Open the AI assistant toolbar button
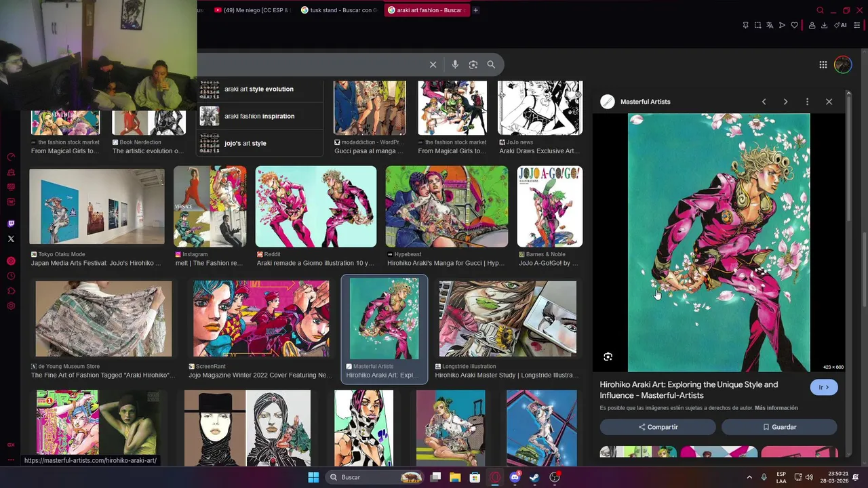Viewport: 868px width, 488px height. click(841, 25)
